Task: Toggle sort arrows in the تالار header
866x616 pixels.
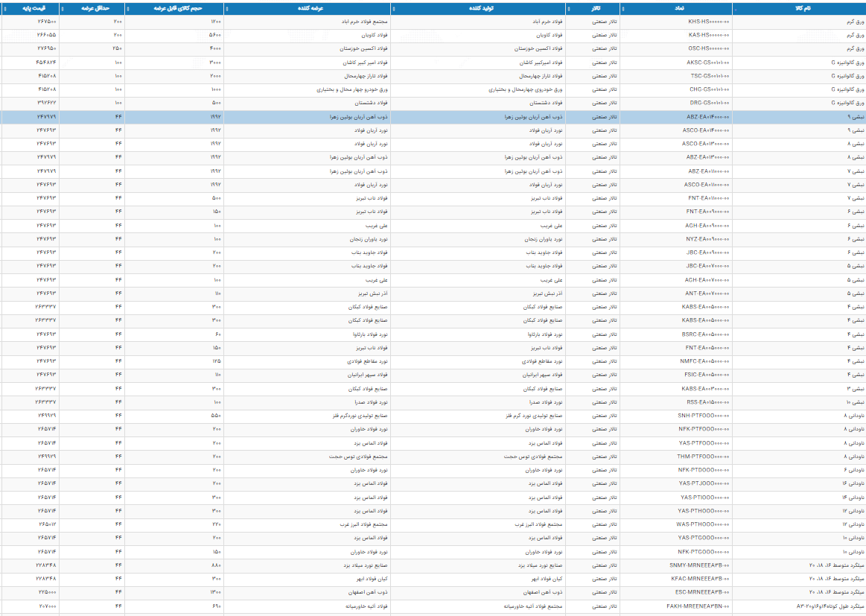Action: click(568, 9)
